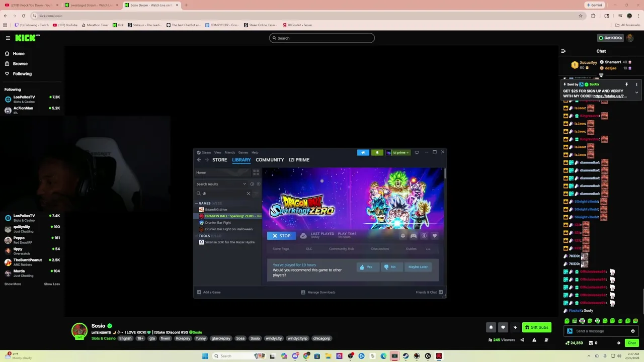Select BeamNG.drive in Steam library
This screenshot has height=362, width=644.
coord(216,210)
